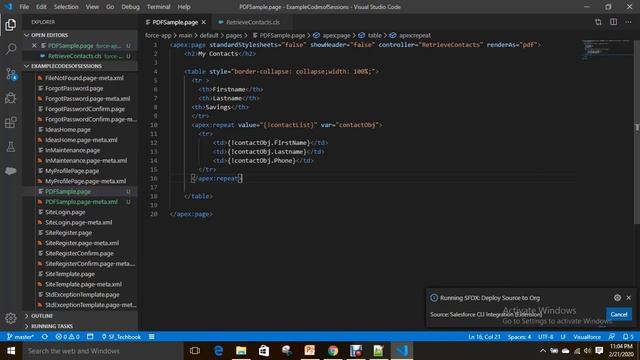Open the File menu
The width and height of the screenshot is (640, 360).
click(24, 7)
